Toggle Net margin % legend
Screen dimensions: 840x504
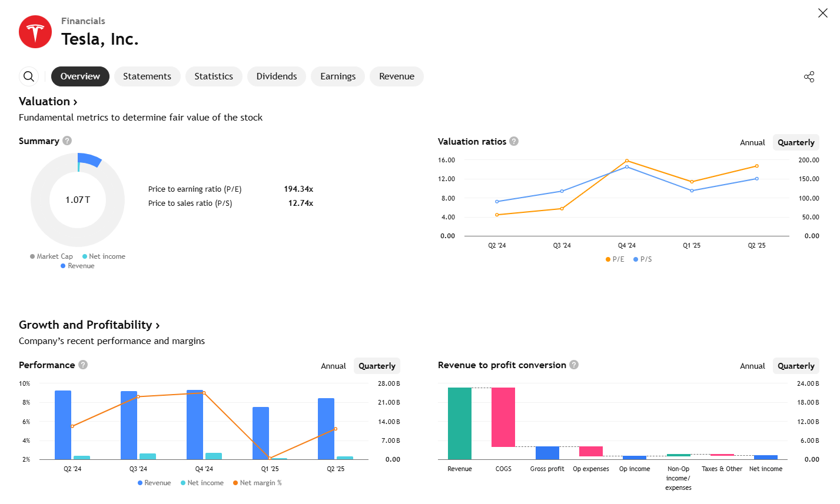coord(257,483)
